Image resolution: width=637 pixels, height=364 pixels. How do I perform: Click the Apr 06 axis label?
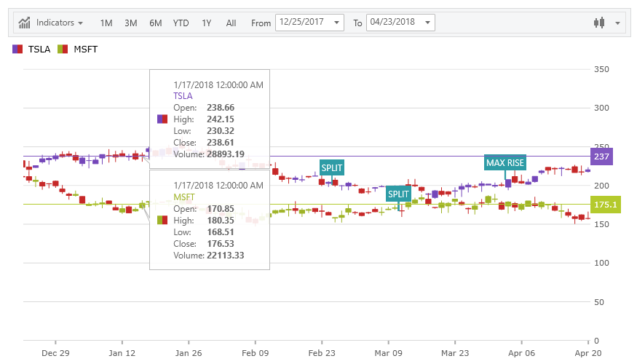pyautogui.click(x=522, y=353)
